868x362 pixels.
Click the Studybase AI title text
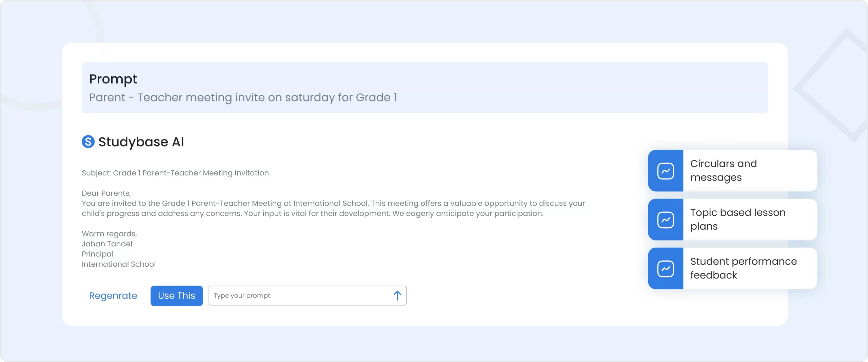point(141,142)
